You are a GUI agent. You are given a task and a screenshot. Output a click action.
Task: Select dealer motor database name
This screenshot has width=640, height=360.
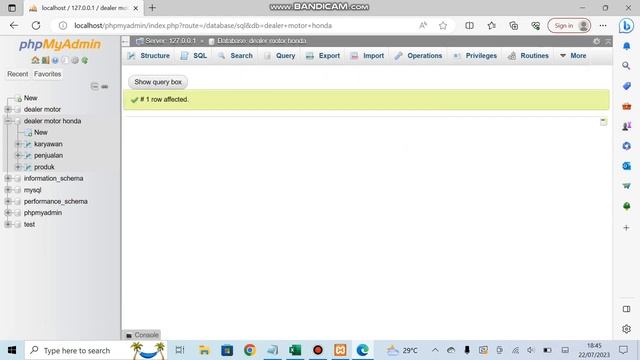click(x=42, y=109)
